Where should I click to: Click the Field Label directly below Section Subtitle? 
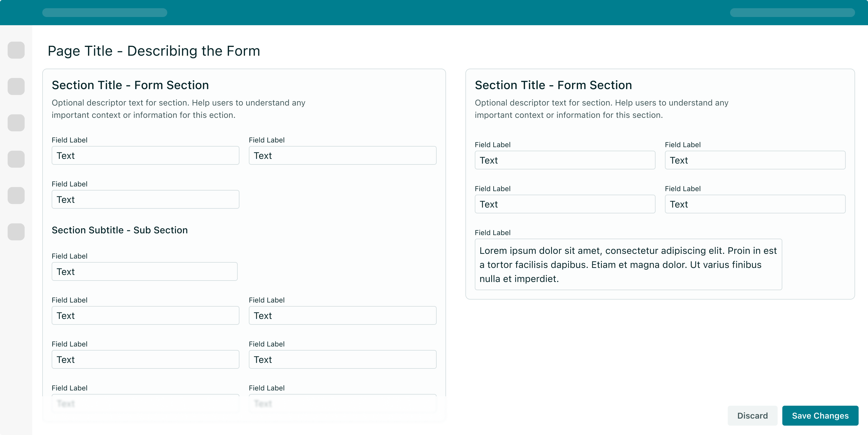(x=70, y=256)
